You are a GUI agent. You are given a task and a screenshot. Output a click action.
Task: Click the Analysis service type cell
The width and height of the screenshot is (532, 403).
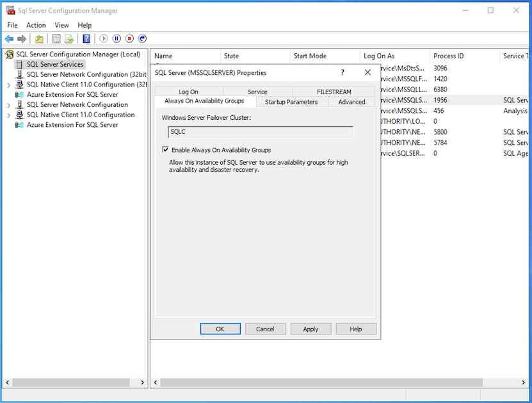(x=515, y=111)
